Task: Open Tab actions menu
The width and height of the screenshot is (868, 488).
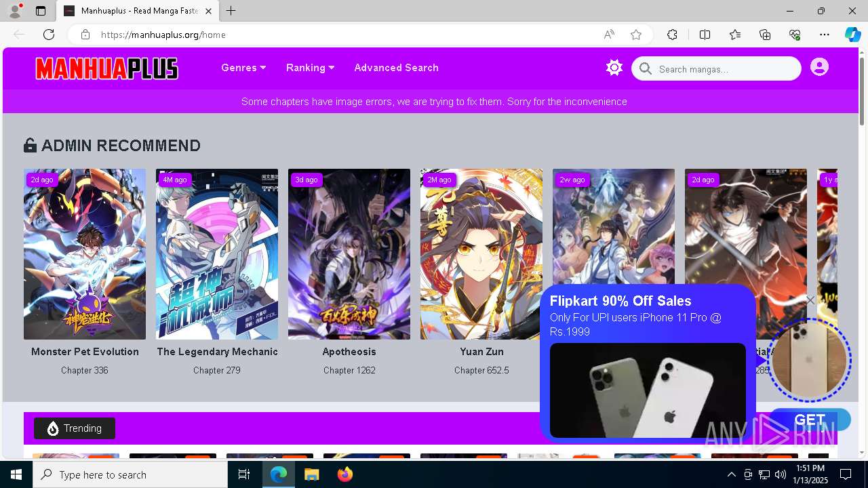Action: (41, 11)
